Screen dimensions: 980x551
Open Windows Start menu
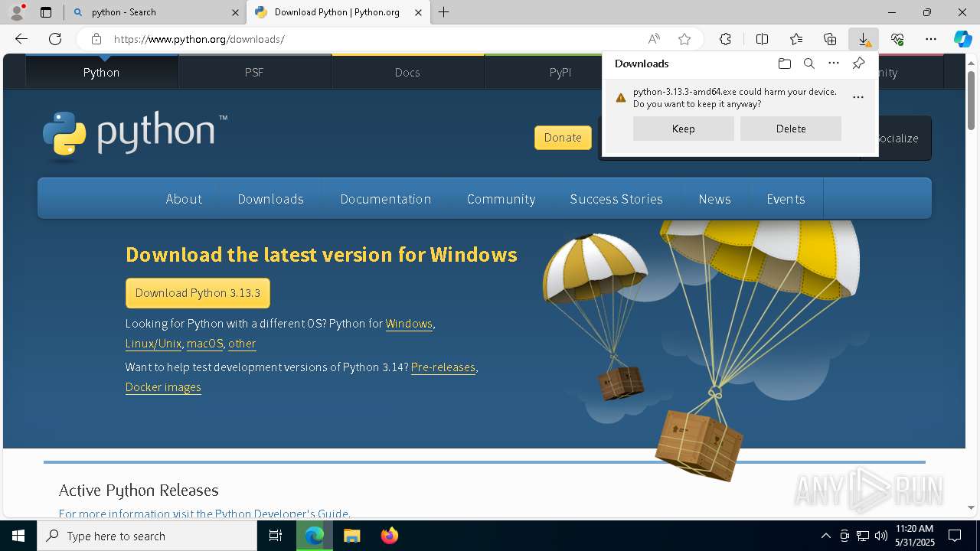point(18,536)
